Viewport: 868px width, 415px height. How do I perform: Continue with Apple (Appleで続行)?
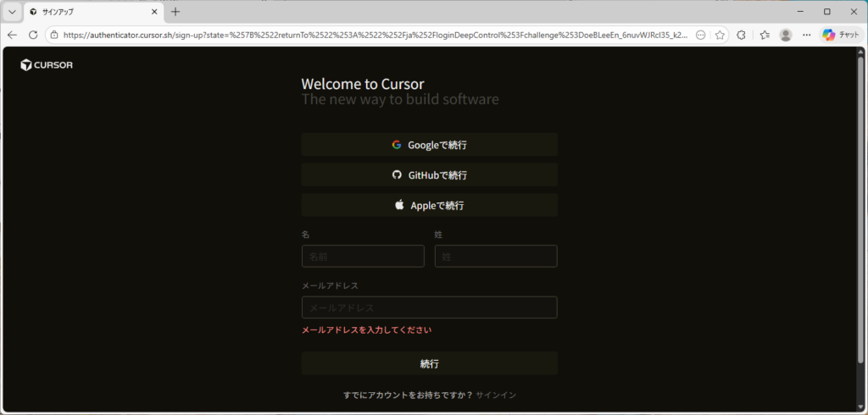429,205
